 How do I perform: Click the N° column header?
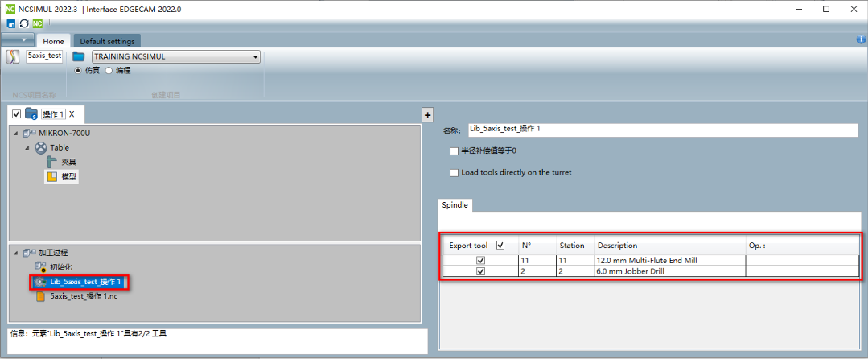[537, 245]
